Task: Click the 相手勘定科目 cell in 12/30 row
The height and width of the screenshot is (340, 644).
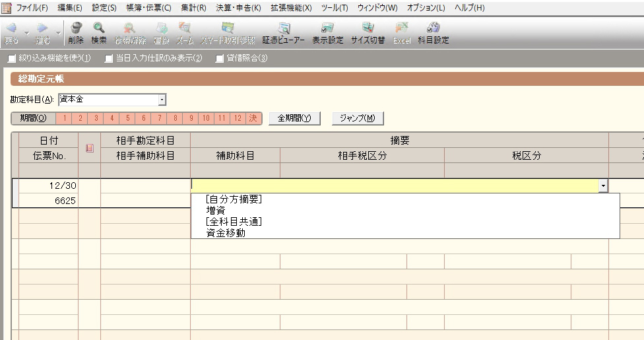Action: [x=145, y=186]
